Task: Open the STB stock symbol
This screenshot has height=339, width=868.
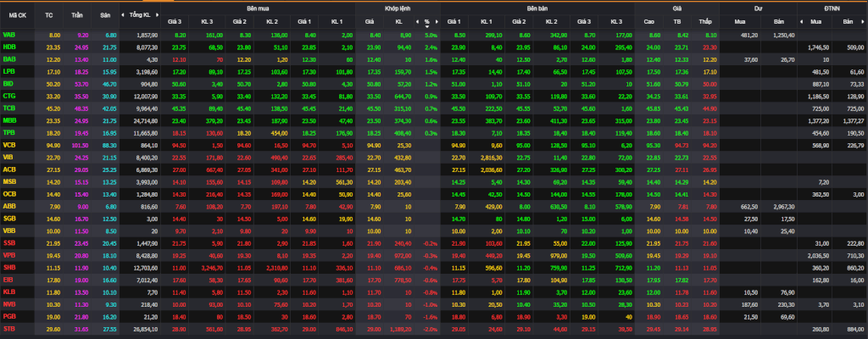Action: (x=8, y=329)
